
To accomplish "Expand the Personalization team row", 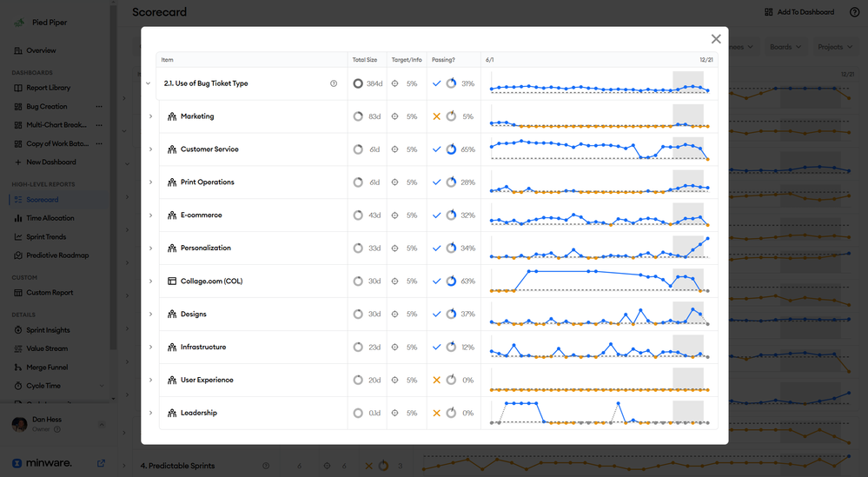I will 150,248.
